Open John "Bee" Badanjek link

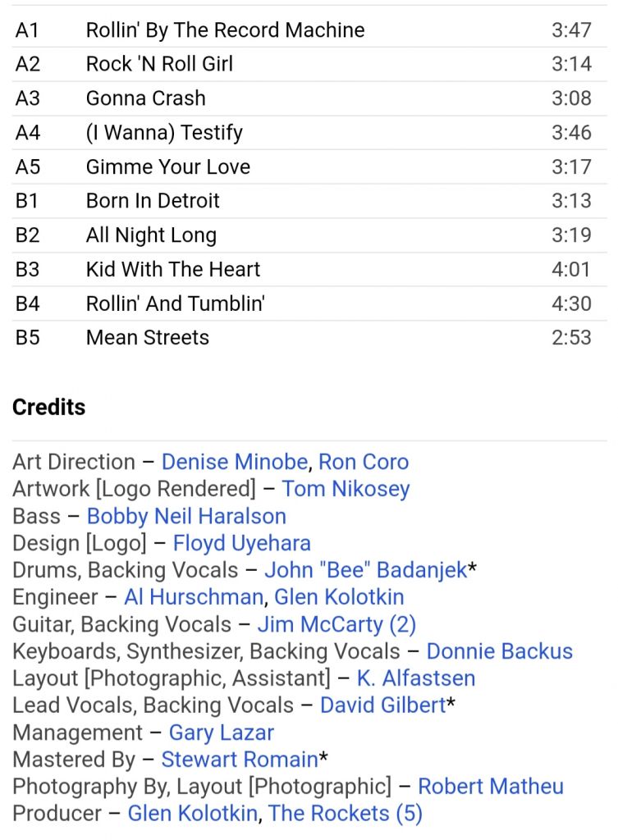[366, 570]
